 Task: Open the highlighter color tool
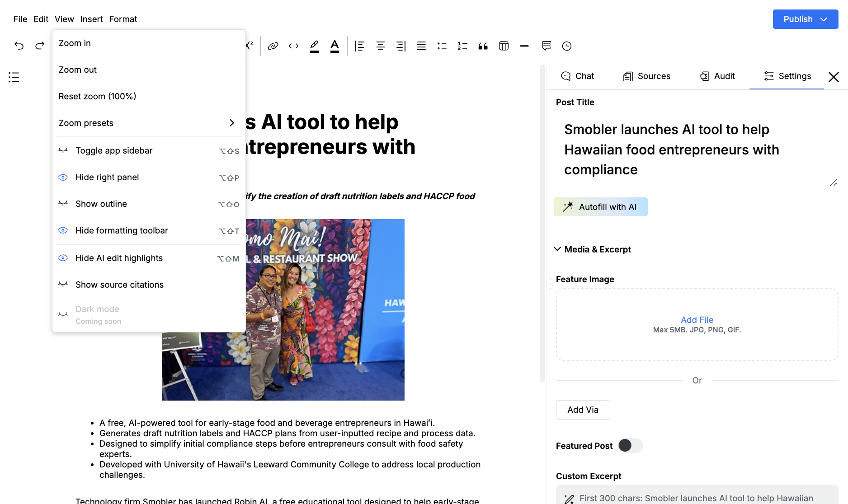click(314, 46)
